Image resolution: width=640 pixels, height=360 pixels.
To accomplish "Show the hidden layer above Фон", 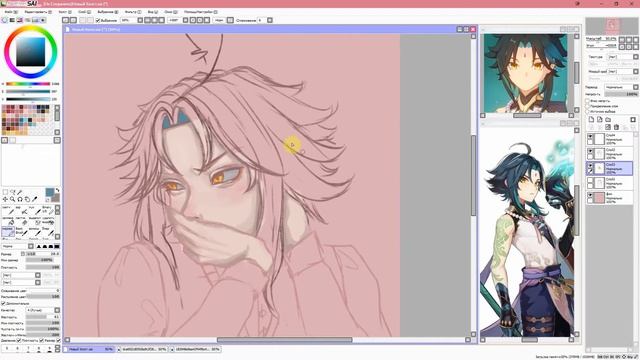I will click(x=590, y=181).
